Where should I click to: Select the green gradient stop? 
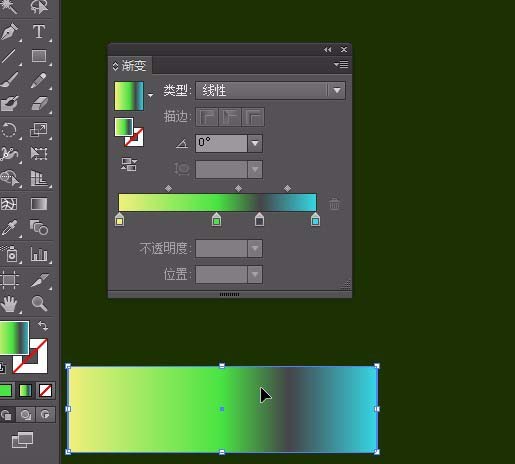[x=216, y=220]
